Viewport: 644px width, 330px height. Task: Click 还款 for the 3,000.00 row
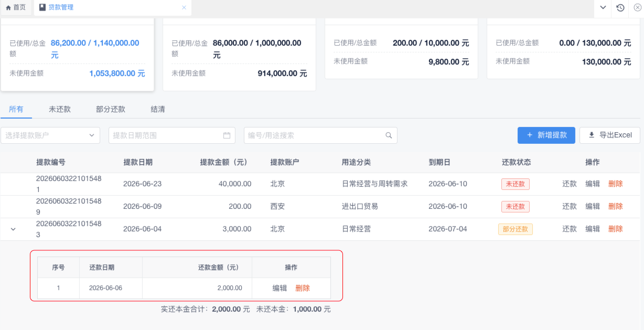click(570, 229)
